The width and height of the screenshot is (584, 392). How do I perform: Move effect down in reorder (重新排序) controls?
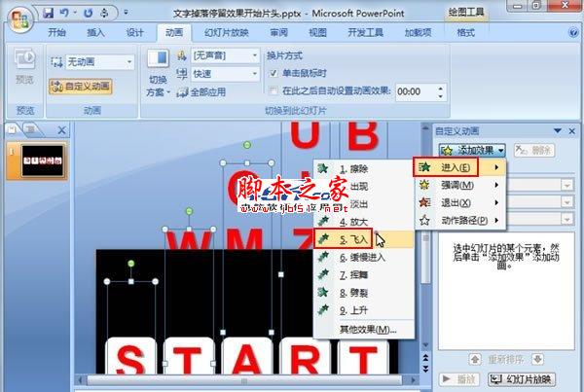pyautogui.click(x=537, y=359)
